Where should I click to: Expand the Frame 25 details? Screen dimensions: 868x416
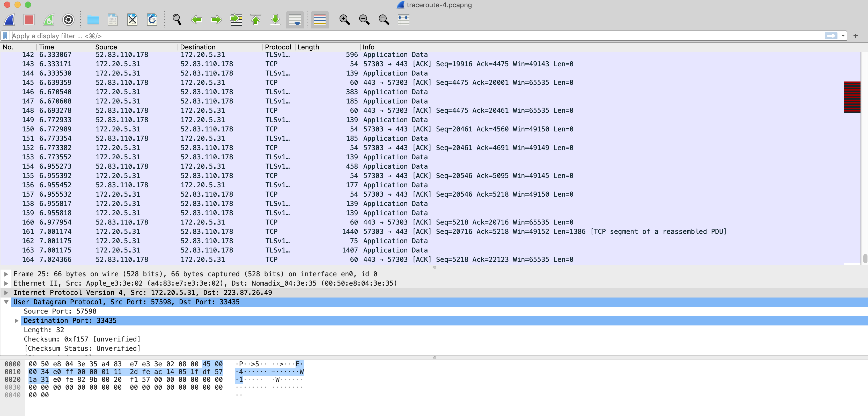(6, 274)
